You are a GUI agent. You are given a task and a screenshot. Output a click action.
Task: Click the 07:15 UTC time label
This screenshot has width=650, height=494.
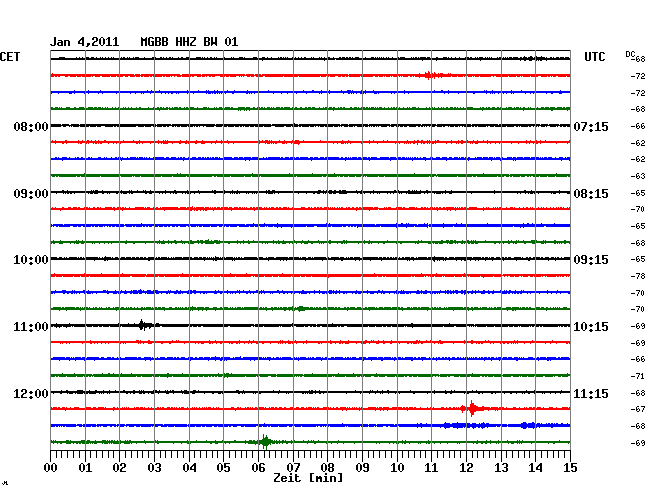591,126
